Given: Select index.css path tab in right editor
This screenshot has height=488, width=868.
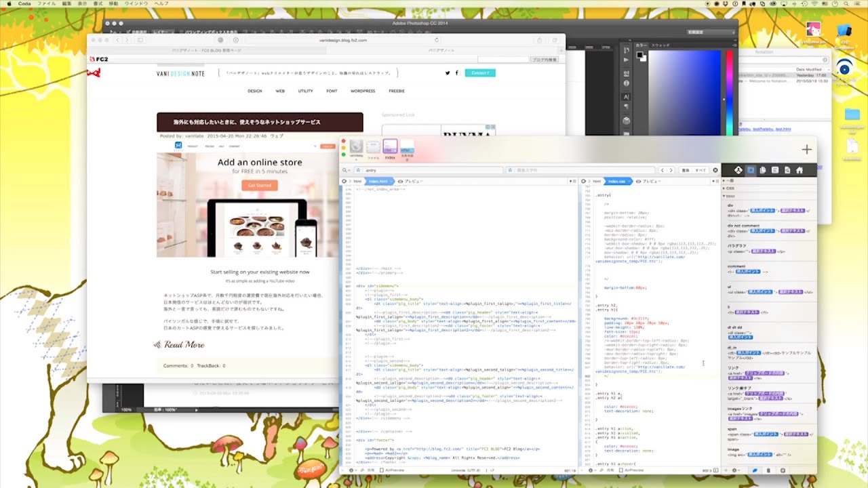Looking at the screenshot, I should pyautogui.click(x=617, y=182).
